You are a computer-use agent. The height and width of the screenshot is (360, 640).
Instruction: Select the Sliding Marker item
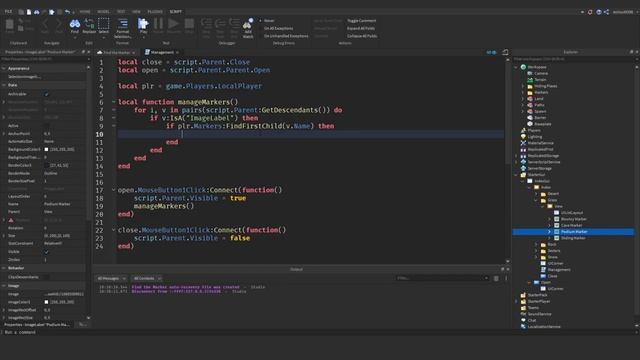(573, 238)
